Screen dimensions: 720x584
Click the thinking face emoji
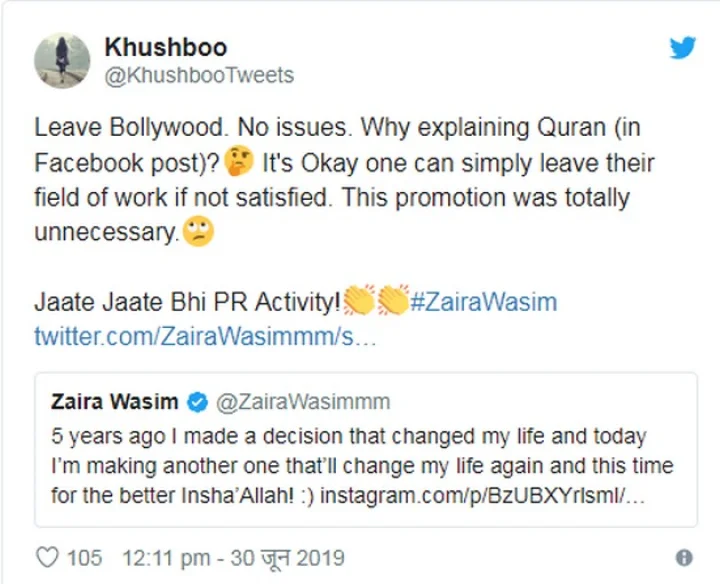tap(239, 162)
